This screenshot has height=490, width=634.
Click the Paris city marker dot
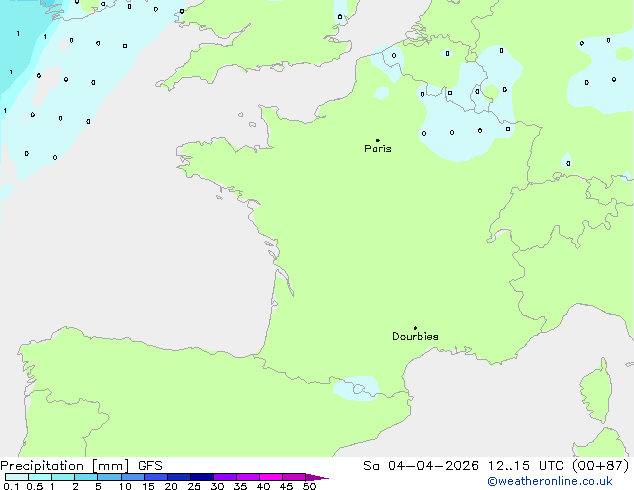(377, 141)
